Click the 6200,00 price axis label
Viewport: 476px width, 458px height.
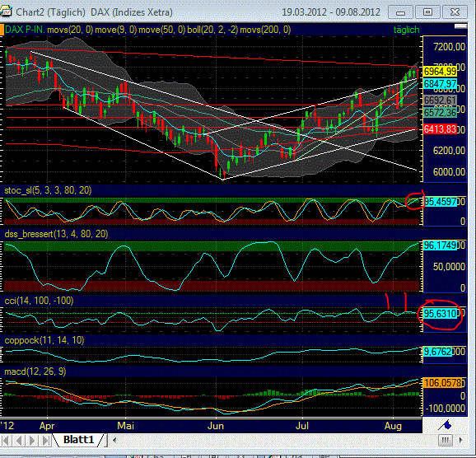pyautogui.click(x=450, y=151)
